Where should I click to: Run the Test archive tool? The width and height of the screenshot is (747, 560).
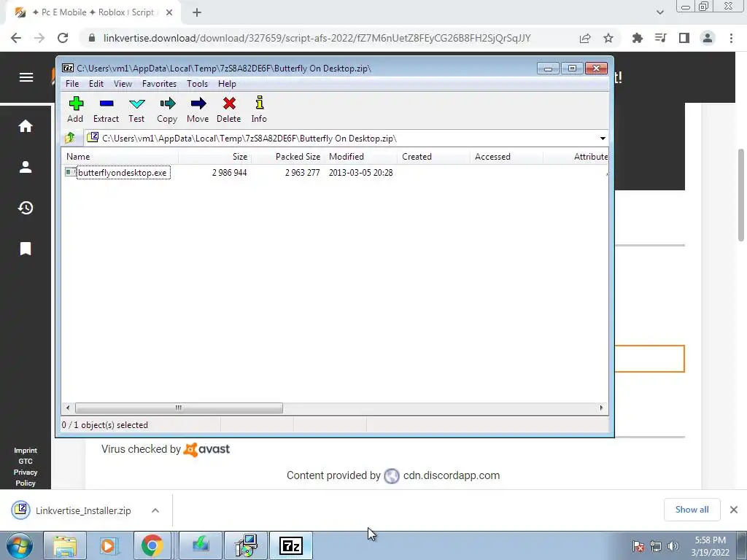pyautogui.click(x=136, y=109)
